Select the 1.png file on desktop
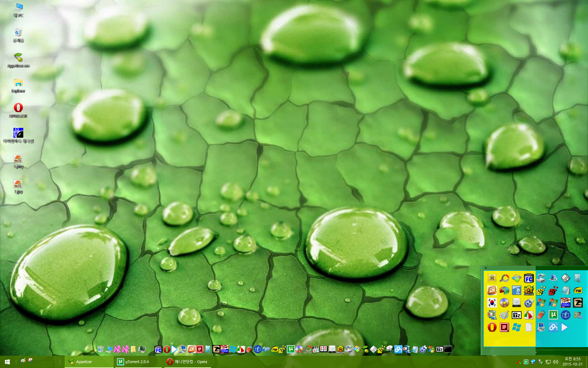Viewport: 588px width, 368px height. pyautogui.click(x=18, y=161)
